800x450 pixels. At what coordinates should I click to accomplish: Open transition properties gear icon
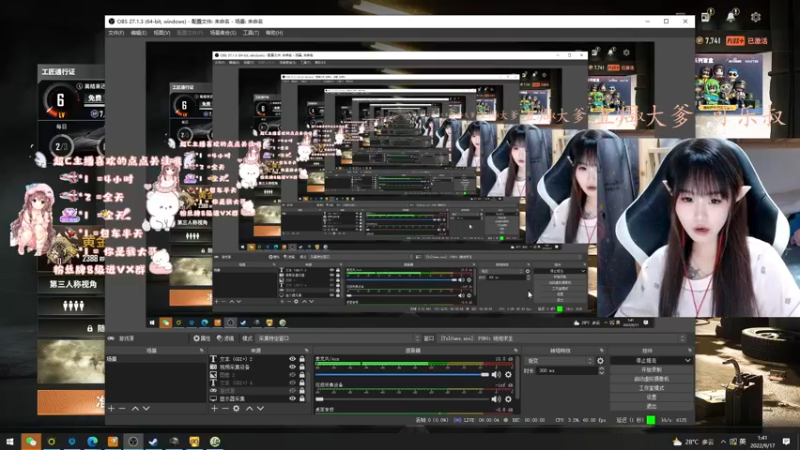[x=601, y=361]
